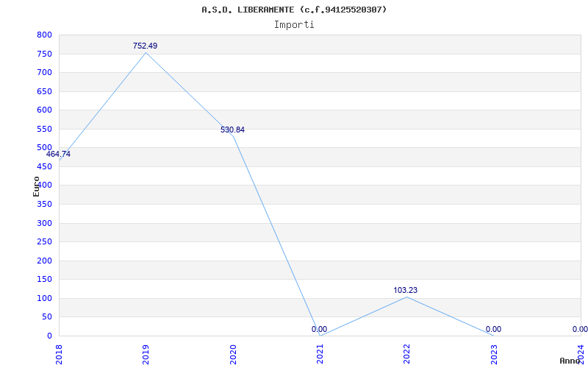588x368 pixels.
Task: Click the 200 y-axis tick label
Action: point(44,261)
